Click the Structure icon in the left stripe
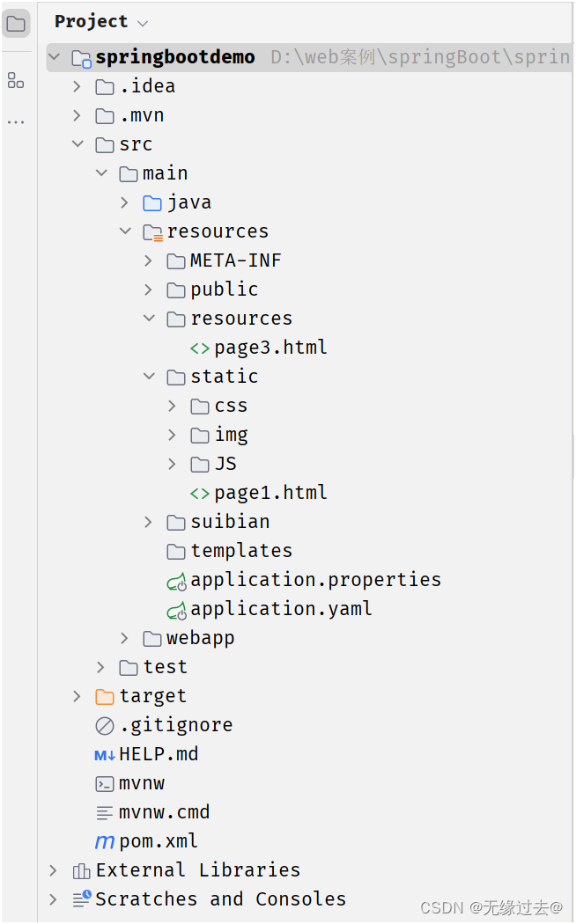 [x=16, y=79]
